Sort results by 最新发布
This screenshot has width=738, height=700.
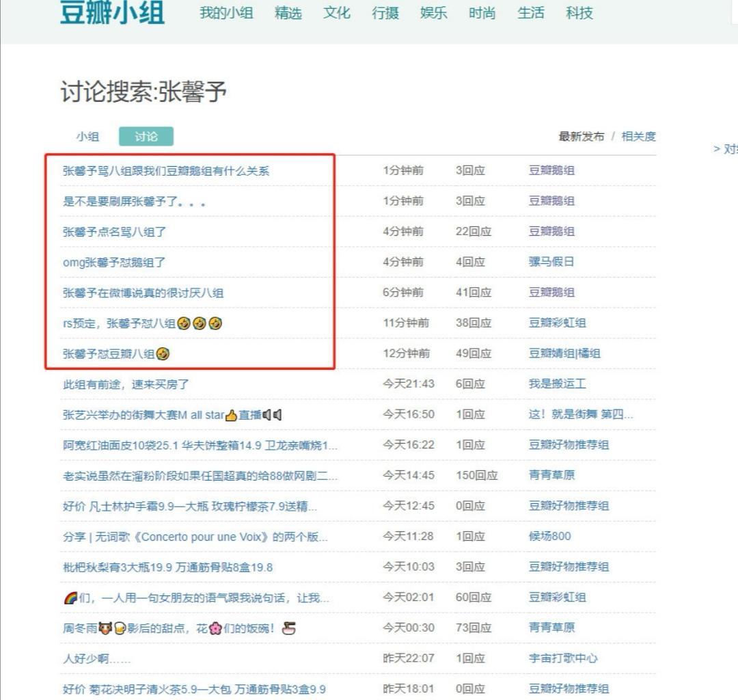click(582, 137)
